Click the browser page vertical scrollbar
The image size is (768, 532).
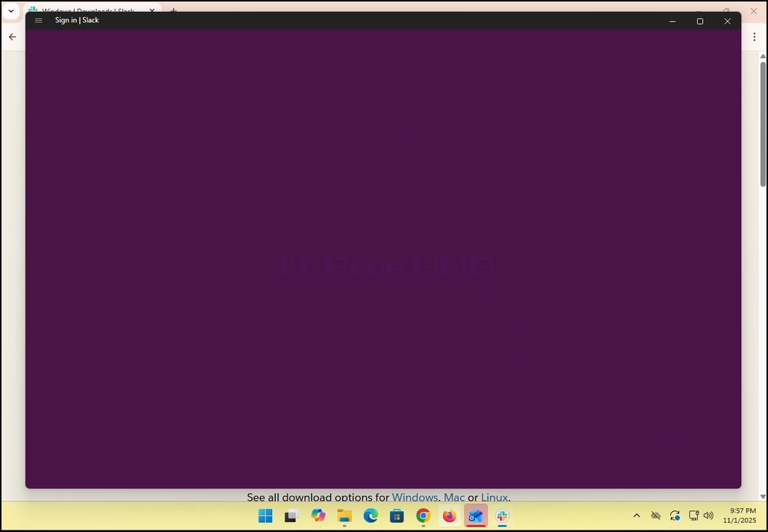(x=763, y=124)
